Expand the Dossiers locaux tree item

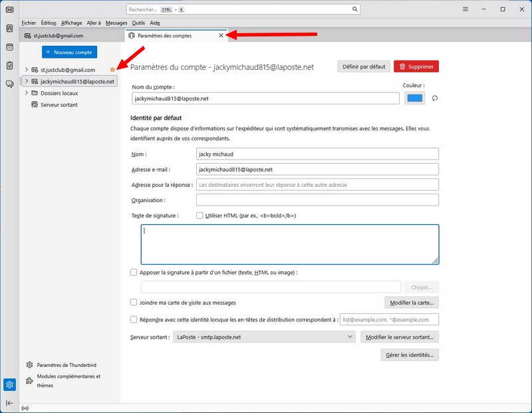[x=27, y=93]
